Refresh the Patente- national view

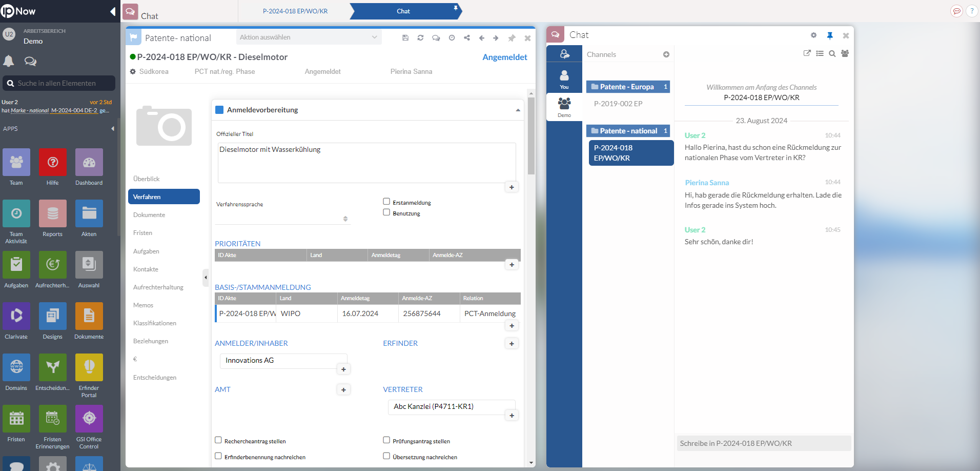(x=420, y=37)
